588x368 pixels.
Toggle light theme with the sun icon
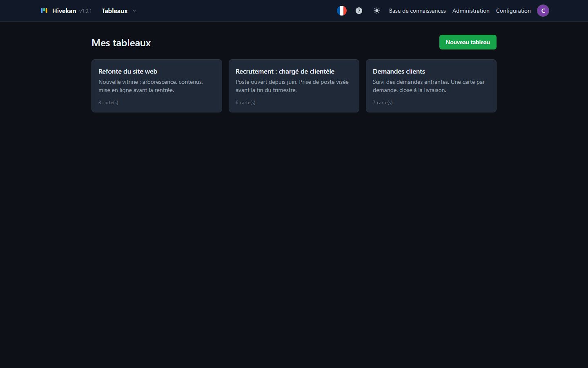[x=377, y=11]
